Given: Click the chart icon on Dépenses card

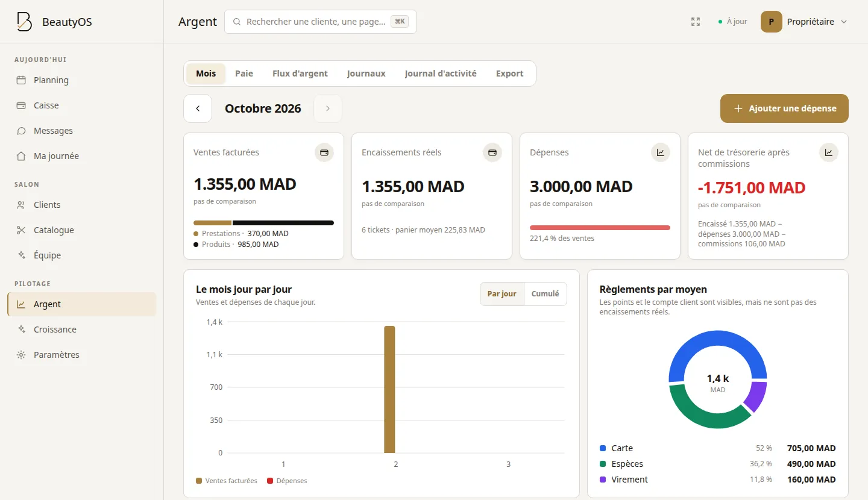Looking at the screenshot, I should 661,152.
